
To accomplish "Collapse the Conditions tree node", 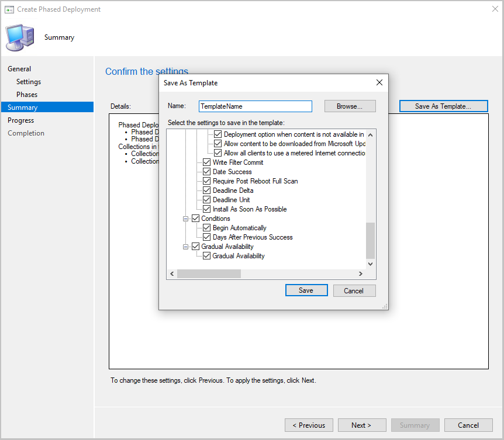I will 185,219.
